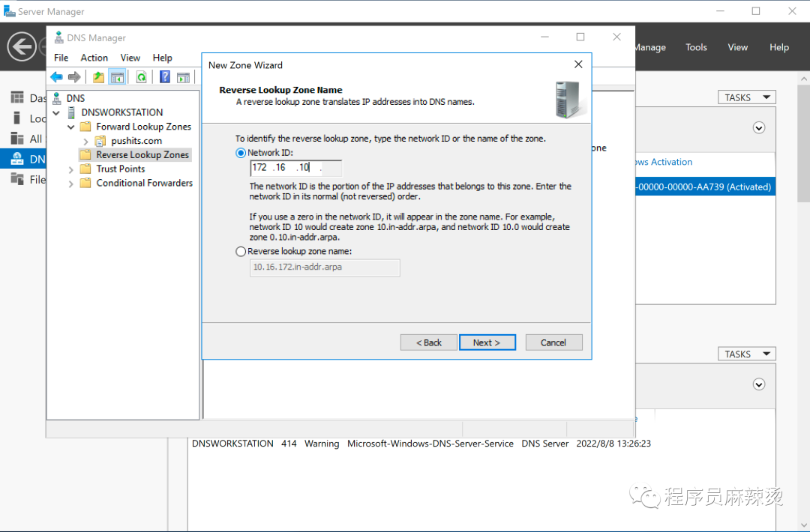
Task: Click the DNS root node globe icon
Action: point(57,98)
